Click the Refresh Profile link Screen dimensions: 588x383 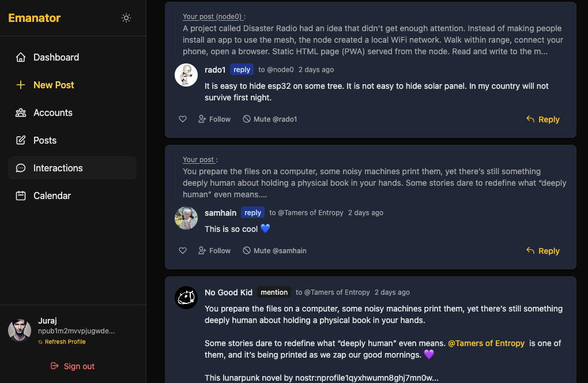pos(65,342)
